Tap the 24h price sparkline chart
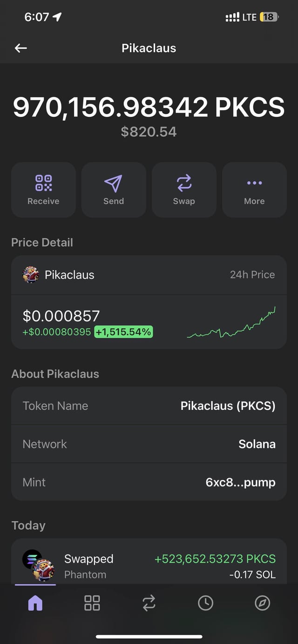298x644 pixels. pyautogui.click(x=231, y=323)
